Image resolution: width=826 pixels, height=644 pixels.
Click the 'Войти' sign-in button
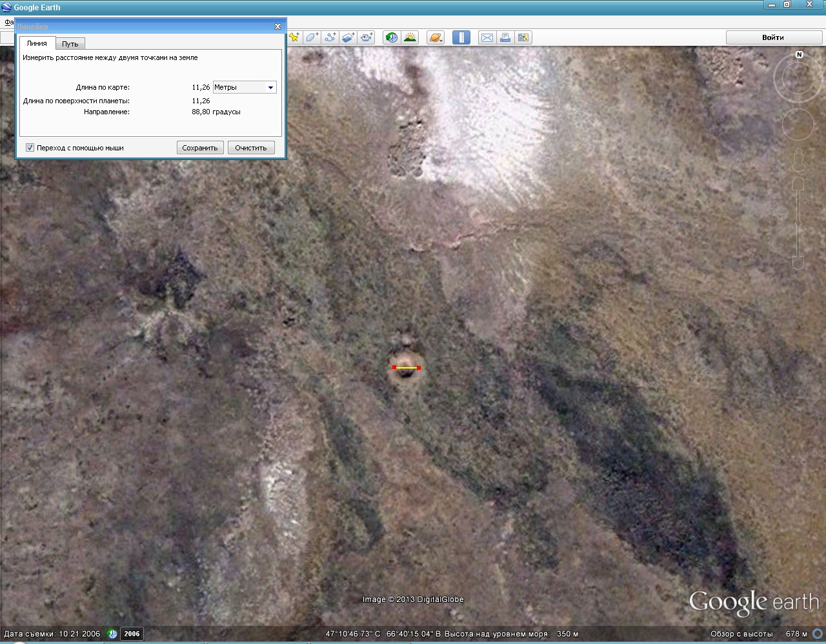tap(772, 37)
